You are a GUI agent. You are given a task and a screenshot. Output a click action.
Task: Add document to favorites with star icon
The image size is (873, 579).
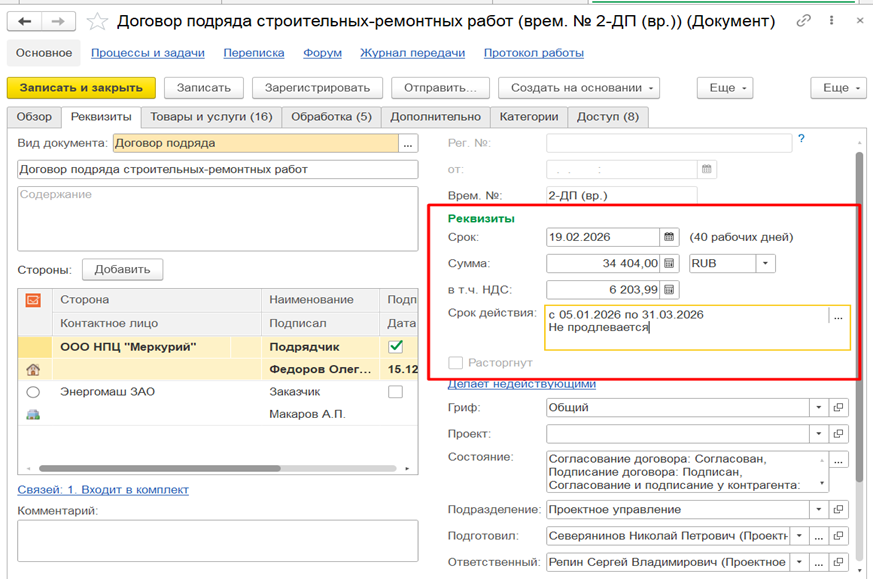[97, 22]
